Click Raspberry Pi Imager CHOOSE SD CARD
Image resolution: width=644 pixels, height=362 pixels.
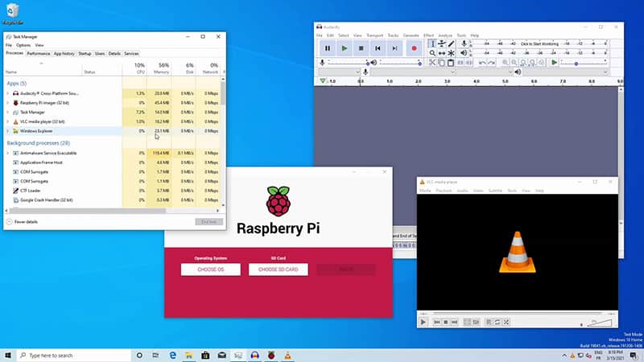pos(278,269)
